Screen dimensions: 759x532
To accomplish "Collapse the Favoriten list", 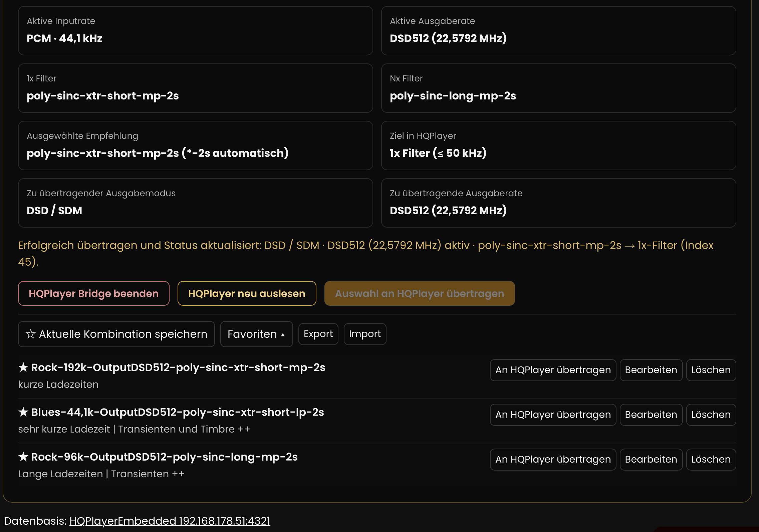I will pyautogui.click(x=256, y=334).
